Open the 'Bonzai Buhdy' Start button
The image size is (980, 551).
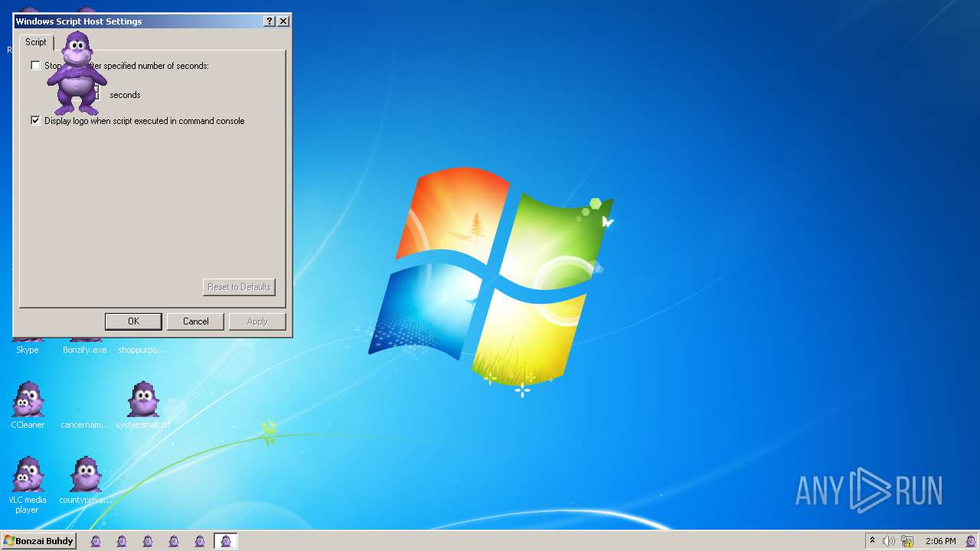pos(38,541)
